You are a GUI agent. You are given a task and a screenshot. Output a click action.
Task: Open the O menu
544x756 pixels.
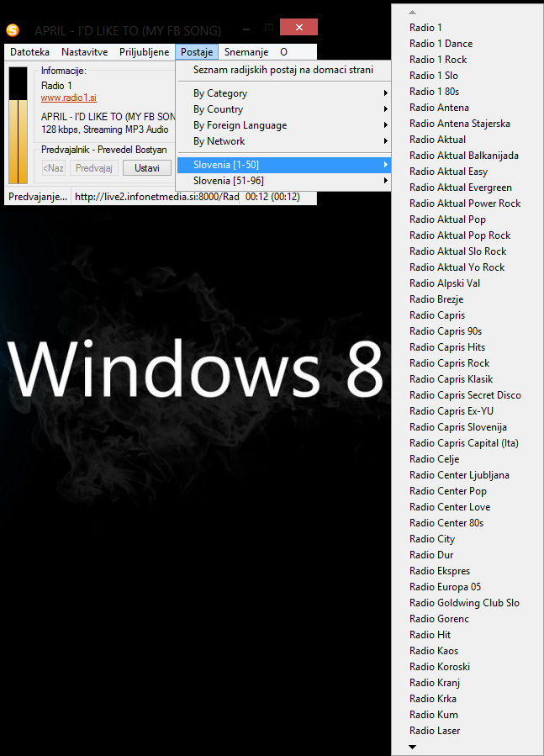point(283,52)
